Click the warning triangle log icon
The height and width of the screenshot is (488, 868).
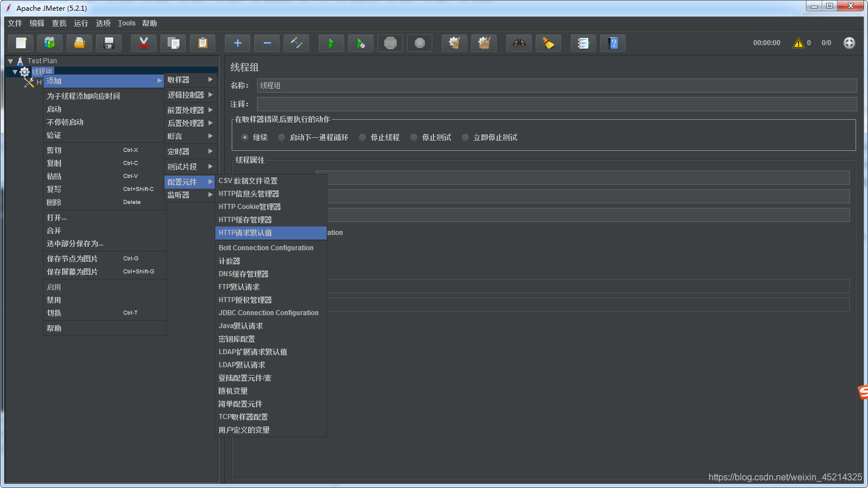click(x=798, y=43)
